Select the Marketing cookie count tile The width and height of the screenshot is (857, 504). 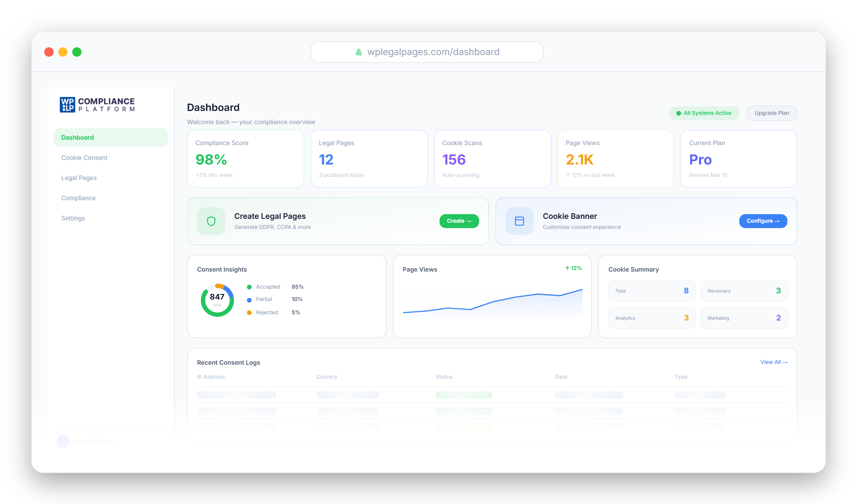click(x=744, y=318)
